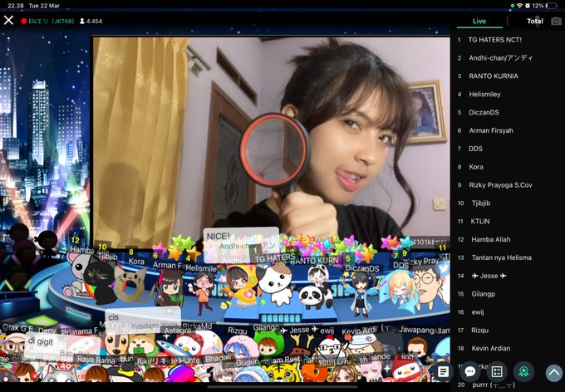
Task: Tap the grey mouse avatar Hamba
Action: [x=76, y=275]
